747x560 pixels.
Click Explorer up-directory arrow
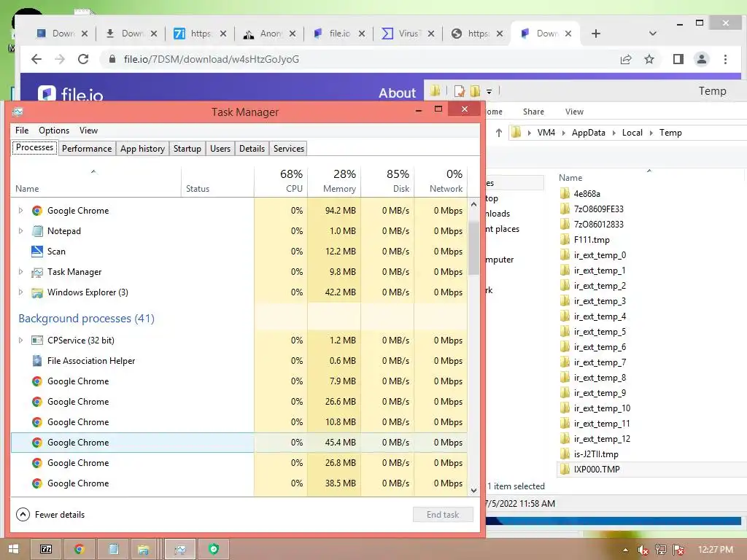499,133
